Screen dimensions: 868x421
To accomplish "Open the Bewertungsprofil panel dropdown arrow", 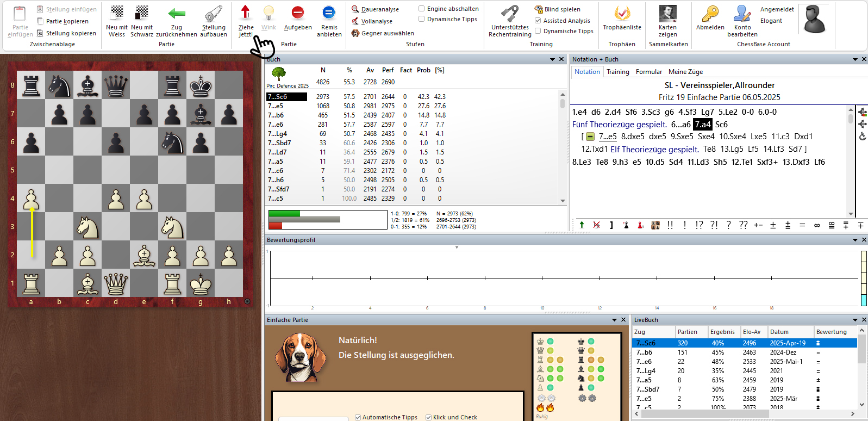I will click(x=855, y=240).
